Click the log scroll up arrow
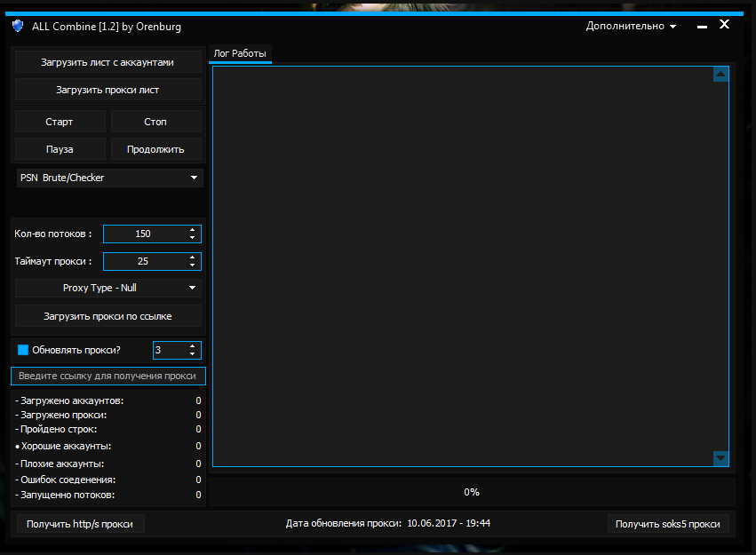 [x=720, y=75]
